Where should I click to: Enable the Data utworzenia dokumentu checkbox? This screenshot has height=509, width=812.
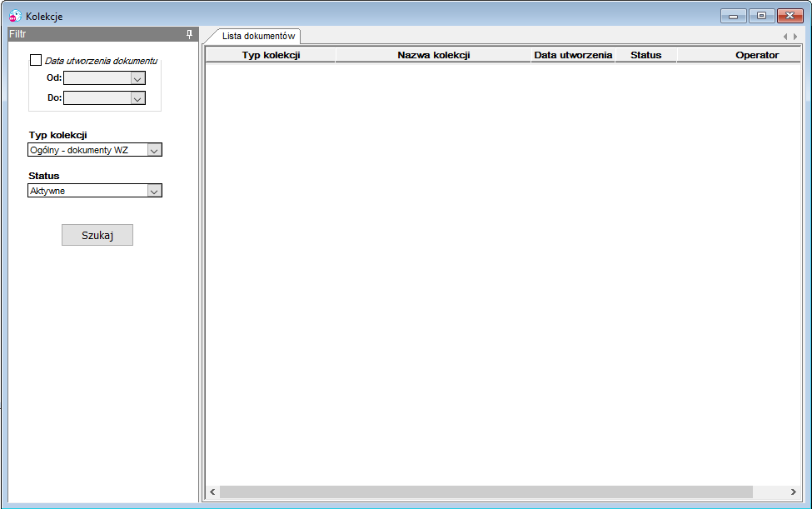[x=36, y=60]
